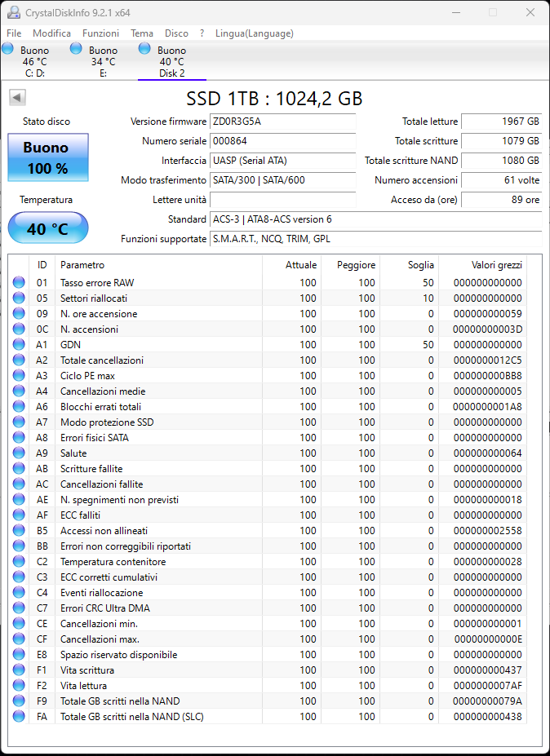This screenshot has height=756, width=550.
Task: Click the CrystalDiskInfo app icon in title bar
Action: pos(14,12)
